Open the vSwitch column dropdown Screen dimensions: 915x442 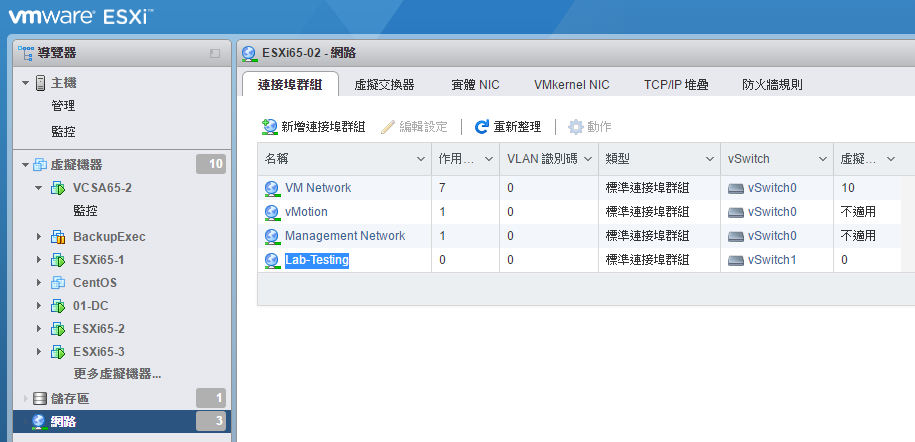pos(823,159)
